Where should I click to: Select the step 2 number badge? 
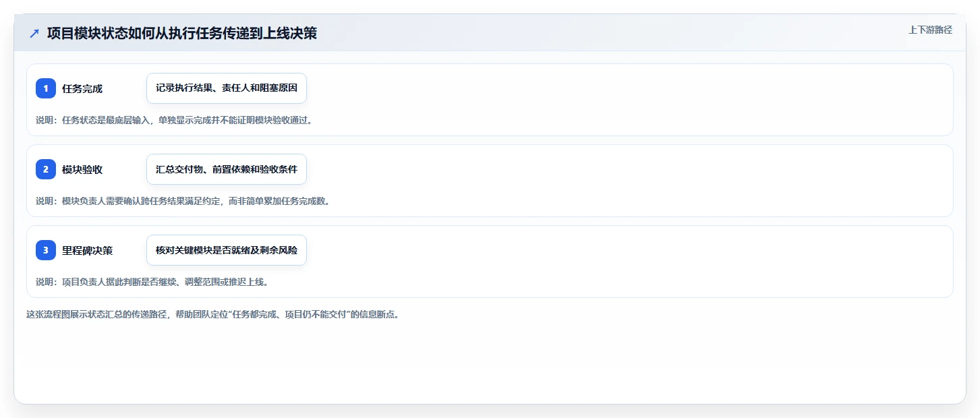(46, 169)
